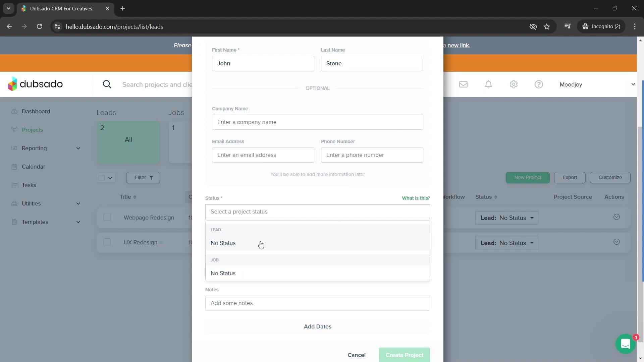Open the tab search dropdown arrow
This screenshot has height=362, width=644.
[8, 8]
